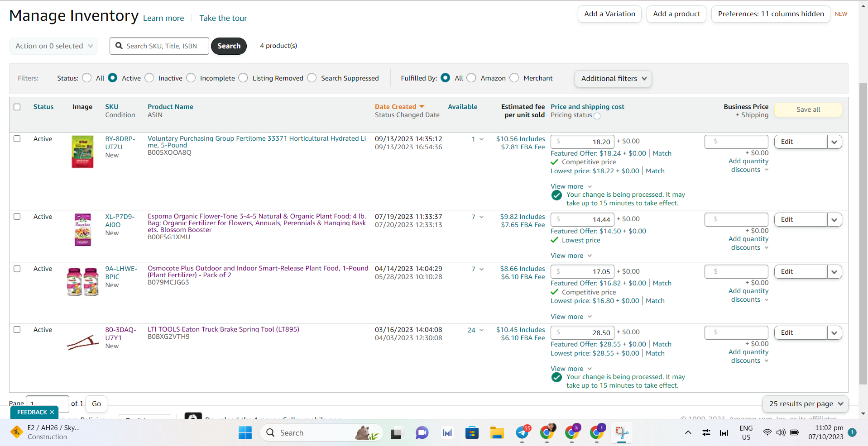
Task: Open the Edit dropdown arrow for the Espoma row
Action: (x=834, y=220)
